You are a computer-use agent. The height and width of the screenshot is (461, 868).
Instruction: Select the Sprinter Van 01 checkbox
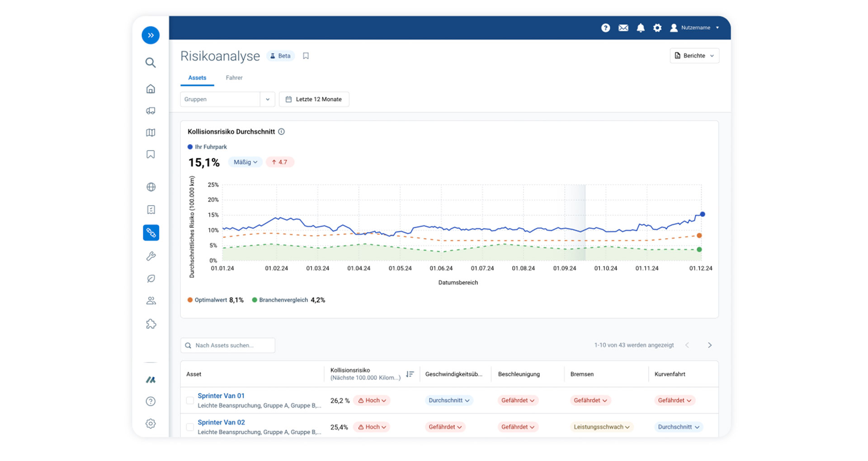pos(190,400)
